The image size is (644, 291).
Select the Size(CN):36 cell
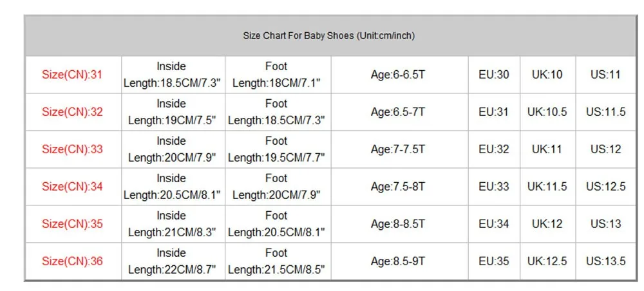pyautogui.click(x=73, y=261)
